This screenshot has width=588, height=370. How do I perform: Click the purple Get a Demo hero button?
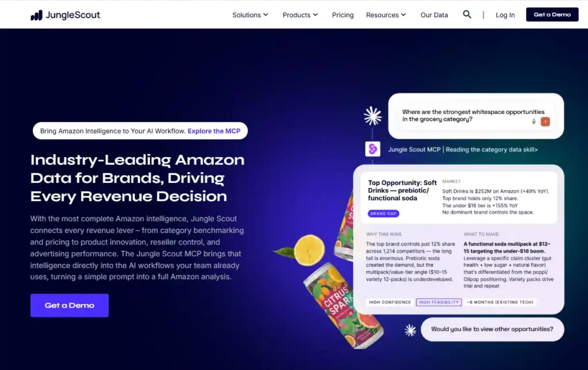point(69,305)
